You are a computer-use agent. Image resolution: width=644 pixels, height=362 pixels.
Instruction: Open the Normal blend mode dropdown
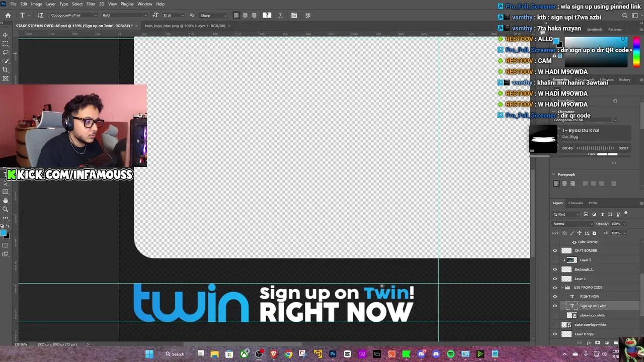click(573, 224)
